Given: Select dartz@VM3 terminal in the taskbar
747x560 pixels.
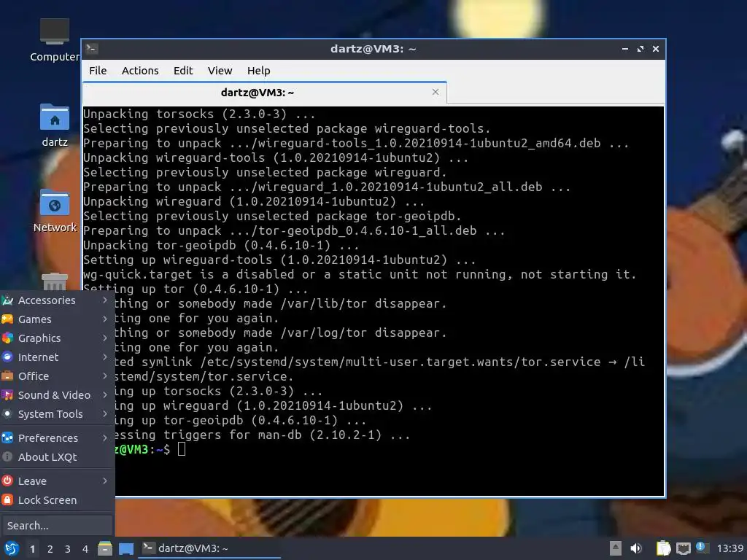Looking at the screenshot, I should coord(209,548).
